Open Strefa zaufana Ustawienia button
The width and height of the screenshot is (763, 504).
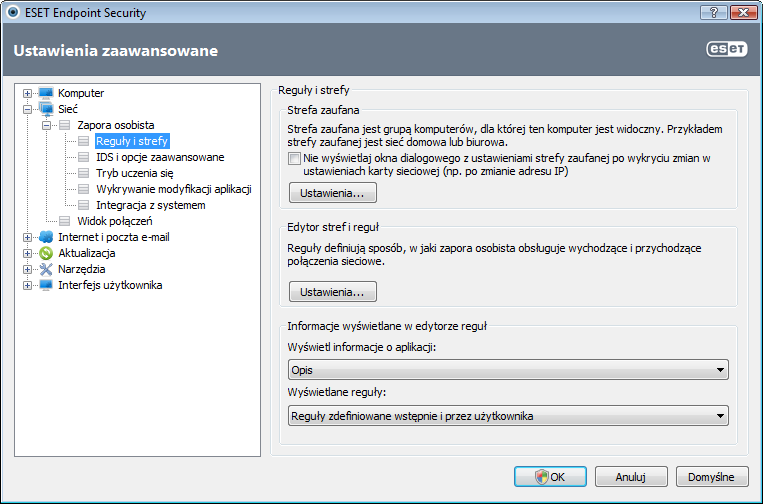pyautogui.click(x=333, y=193)
